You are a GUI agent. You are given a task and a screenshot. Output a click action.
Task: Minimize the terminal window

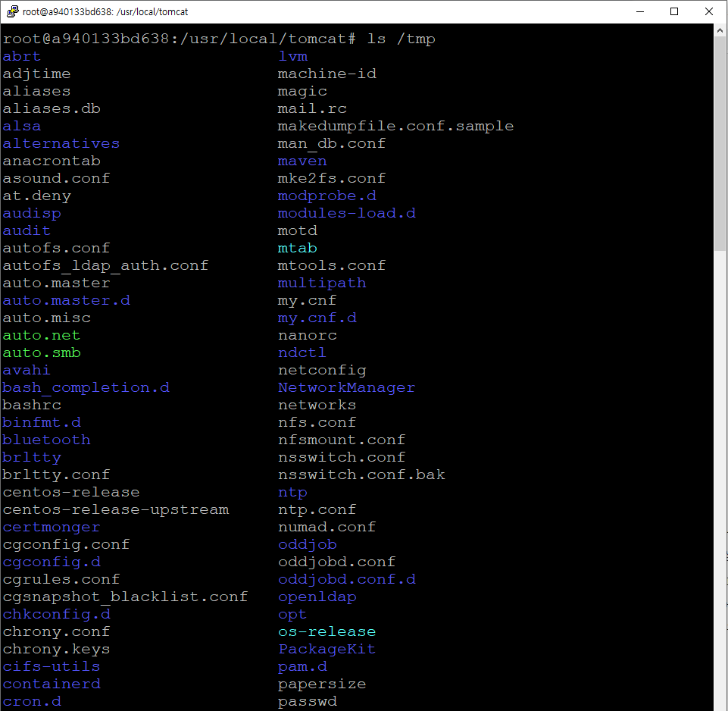coord(640,11)
